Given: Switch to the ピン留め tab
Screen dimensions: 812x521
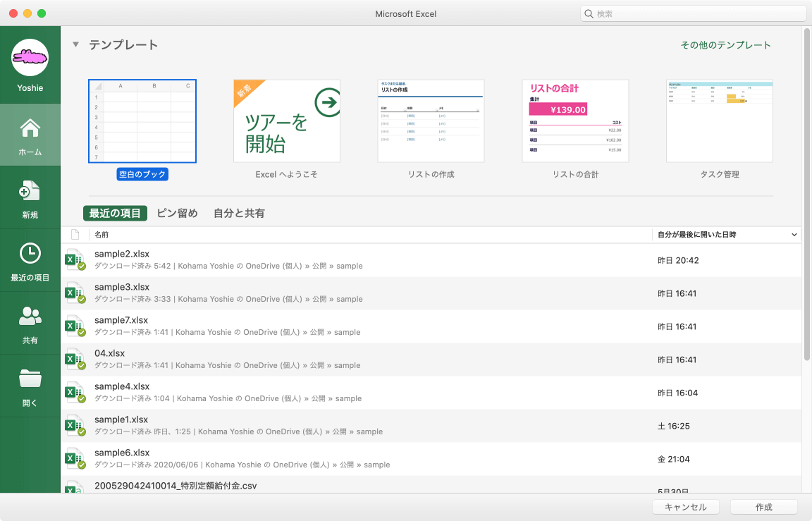Looking at the screenshot, I should [177, 214].
